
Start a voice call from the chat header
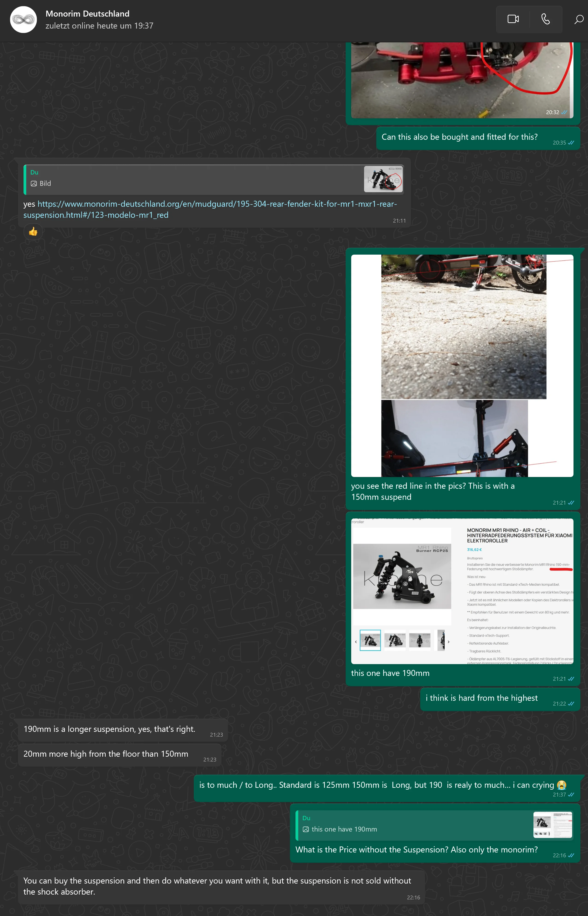tap(545, 19)
